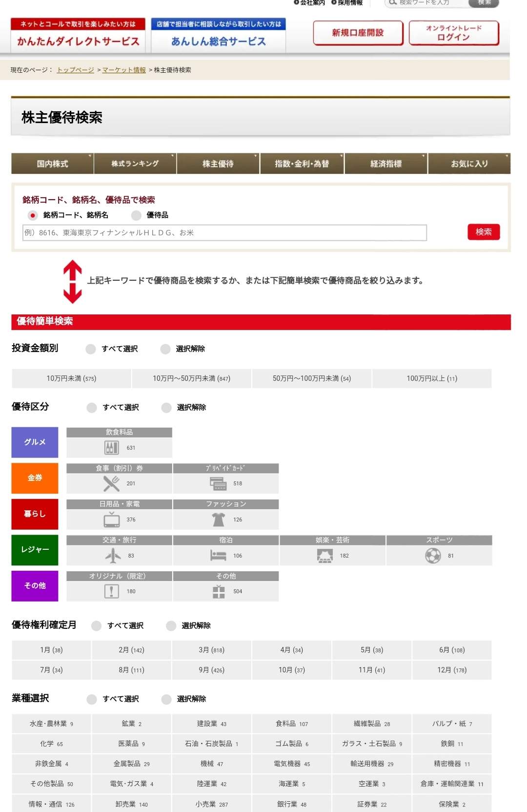The width and height of the screenshot is (527, 812).
Task: Pick the bed icon under 宿泊
Action: pyautogui.click(x=218, y=556)
